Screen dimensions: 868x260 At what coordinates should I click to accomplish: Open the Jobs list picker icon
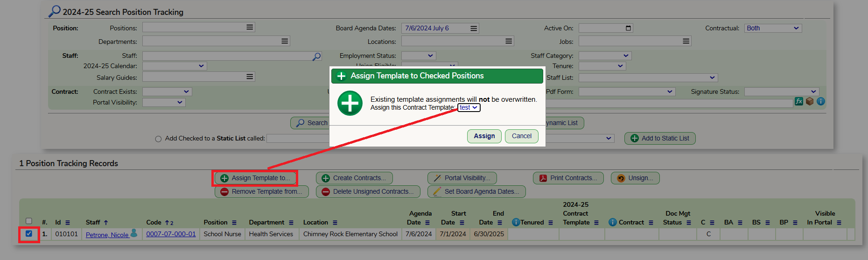pyautogui.click(x=686, y=41)
